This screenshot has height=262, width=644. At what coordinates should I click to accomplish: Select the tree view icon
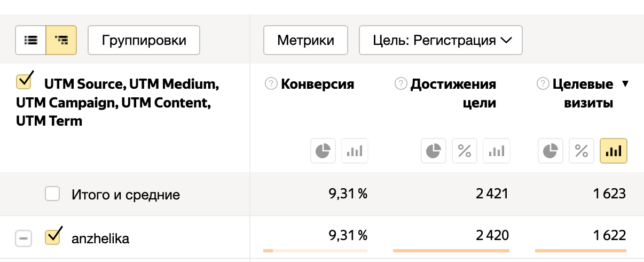pyautogui.click(x=61, y=40)
